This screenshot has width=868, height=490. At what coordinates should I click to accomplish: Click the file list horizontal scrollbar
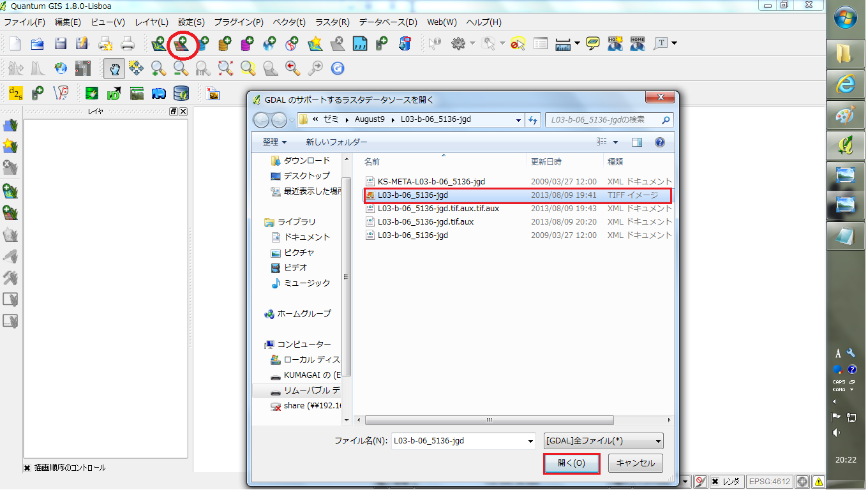tap(490, 420)
